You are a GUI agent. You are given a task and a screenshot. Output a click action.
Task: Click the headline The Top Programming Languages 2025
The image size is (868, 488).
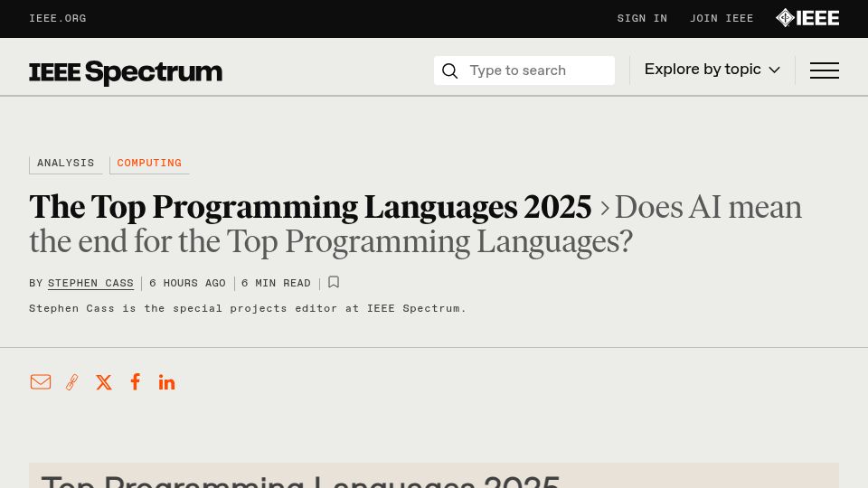point(310,208)
